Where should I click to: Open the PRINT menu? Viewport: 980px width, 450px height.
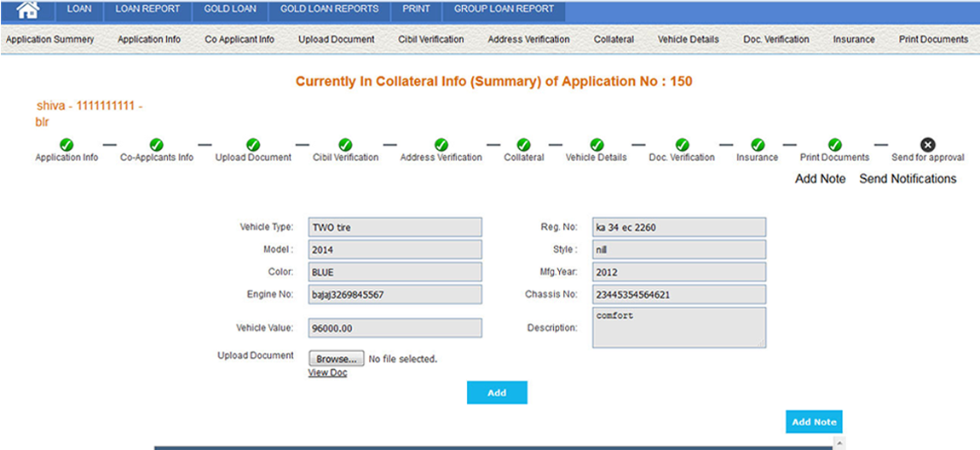coord(416,9)
